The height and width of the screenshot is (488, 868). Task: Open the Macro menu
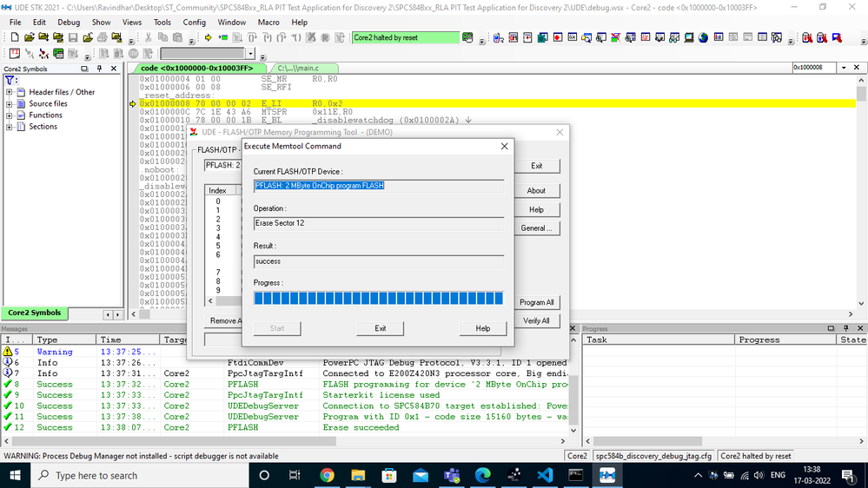coord(268,22)
